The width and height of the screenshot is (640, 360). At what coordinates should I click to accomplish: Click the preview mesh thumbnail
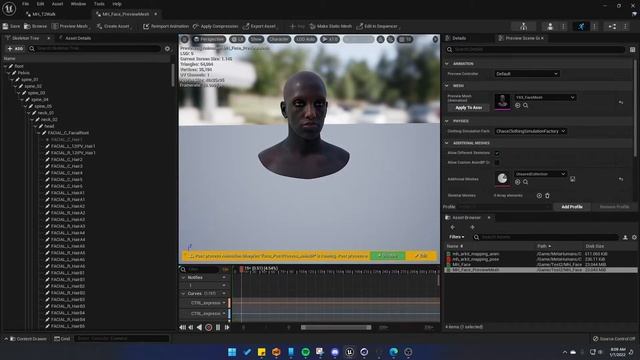(502, 101)
